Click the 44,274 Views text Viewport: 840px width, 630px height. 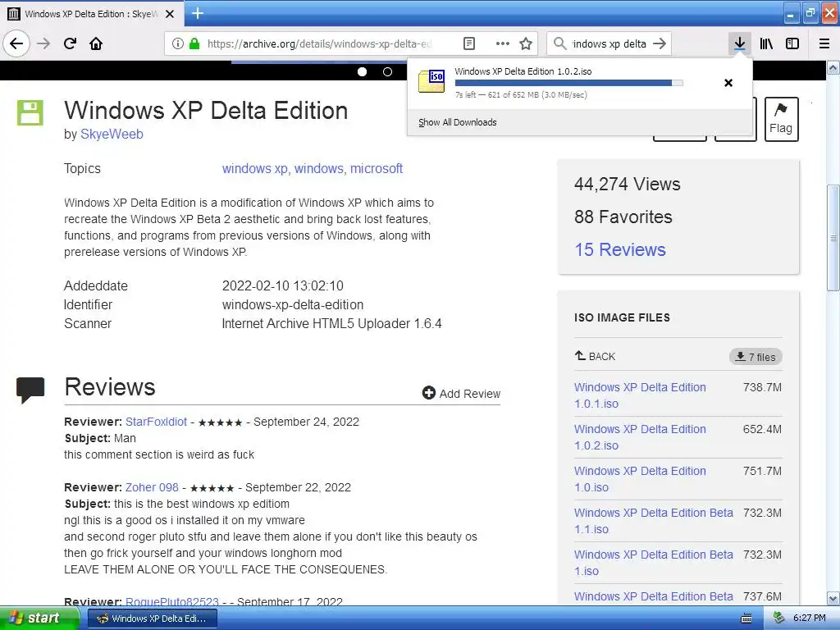tap(628, 185)
